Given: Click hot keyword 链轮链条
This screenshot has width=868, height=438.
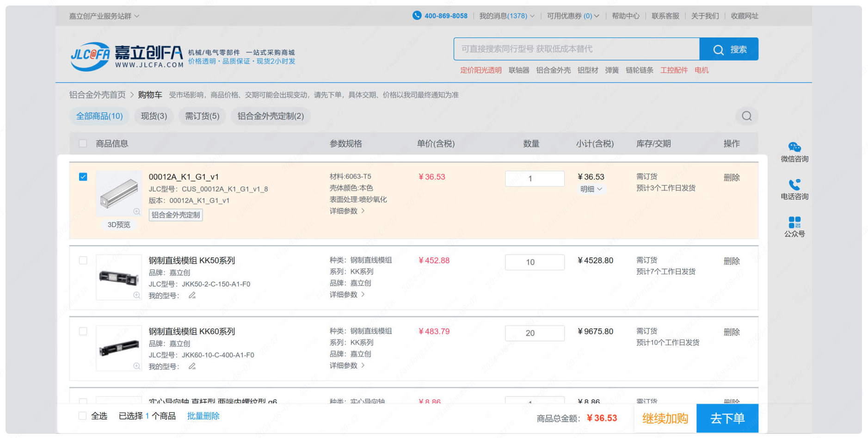Looking at the screenshot, I should tap(640, 70).
